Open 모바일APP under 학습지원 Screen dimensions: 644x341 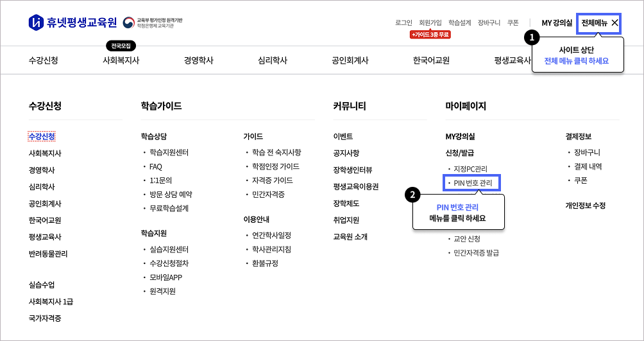point(166,277)
